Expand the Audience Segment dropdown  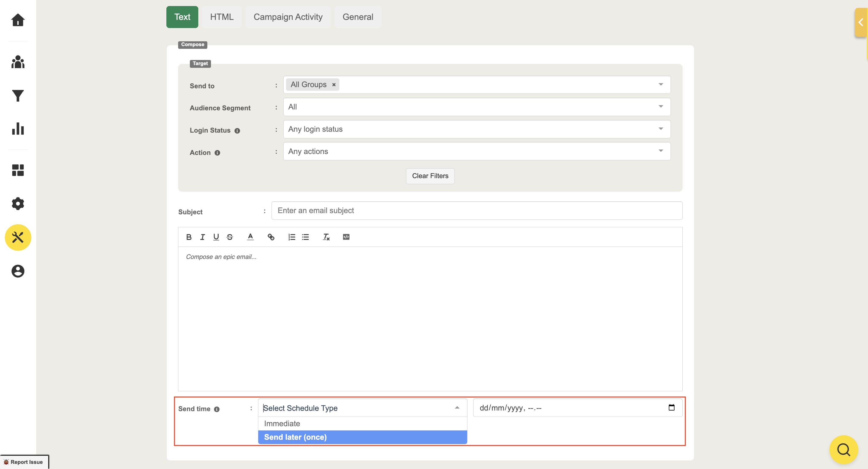[476, 107]
